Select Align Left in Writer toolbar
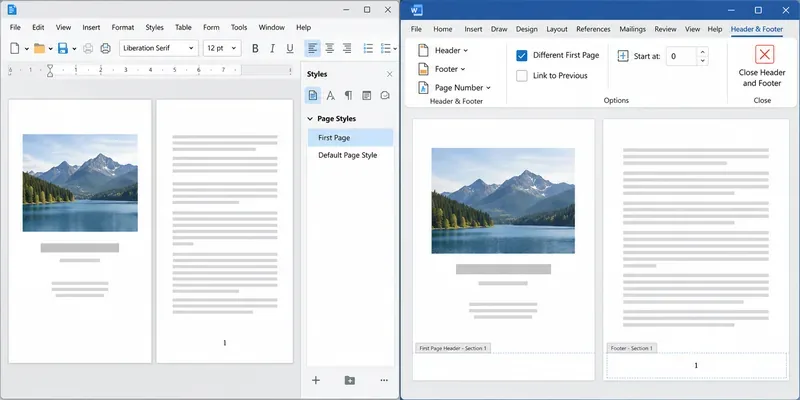 312,48
